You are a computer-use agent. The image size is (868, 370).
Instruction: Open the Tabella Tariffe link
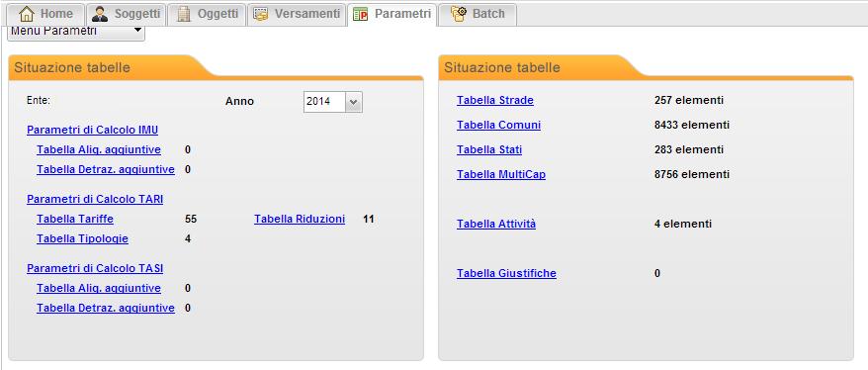tap(75, 219)
